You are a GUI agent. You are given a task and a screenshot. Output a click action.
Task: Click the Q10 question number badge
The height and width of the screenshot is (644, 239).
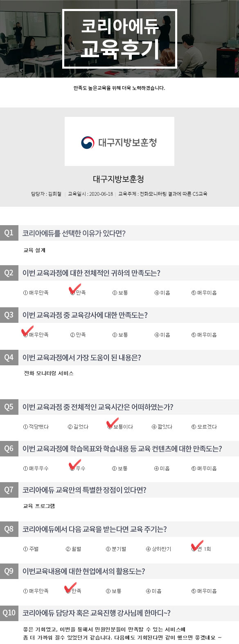(9, 613)
